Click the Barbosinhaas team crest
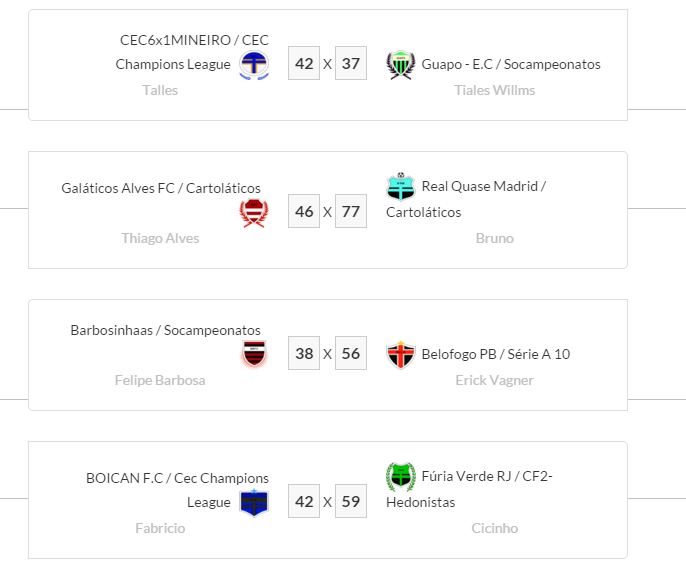 254,354
